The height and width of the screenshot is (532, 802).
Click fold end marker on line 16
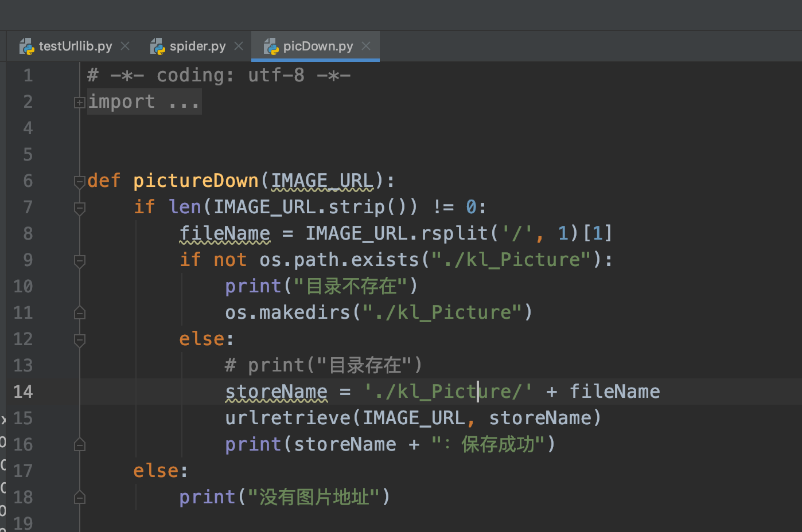[80, 444]
